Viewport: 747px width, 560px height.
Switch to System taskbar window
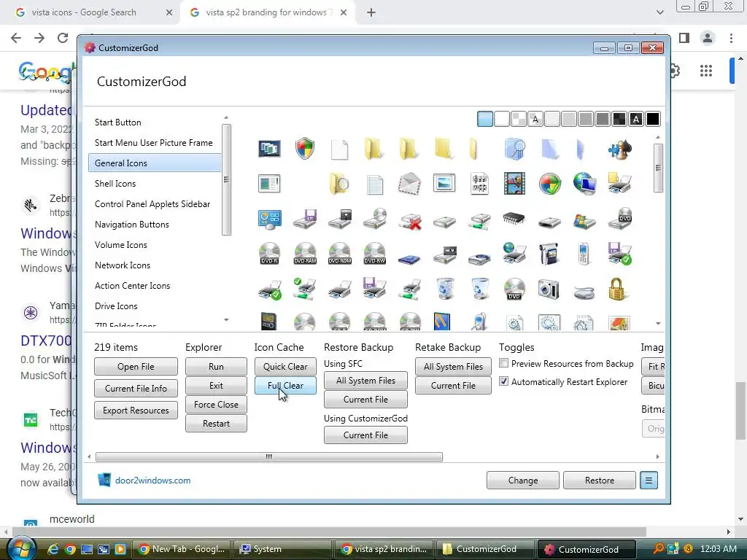[282, 549]
